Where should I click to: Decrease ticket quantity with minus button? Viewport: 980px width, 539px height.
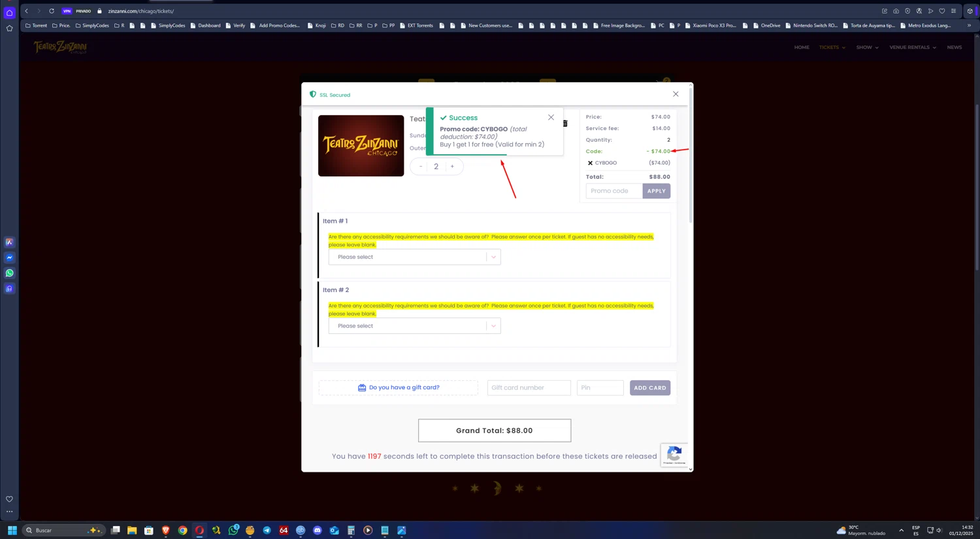click(421, 167)
